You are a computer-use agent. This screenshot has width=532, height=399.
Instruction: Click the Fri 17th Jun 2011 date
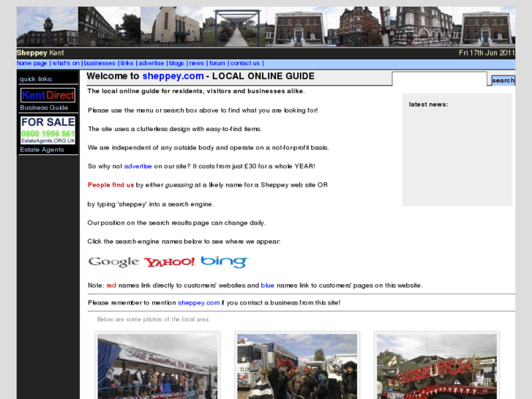pyautogui.click(x=487, y=53)
